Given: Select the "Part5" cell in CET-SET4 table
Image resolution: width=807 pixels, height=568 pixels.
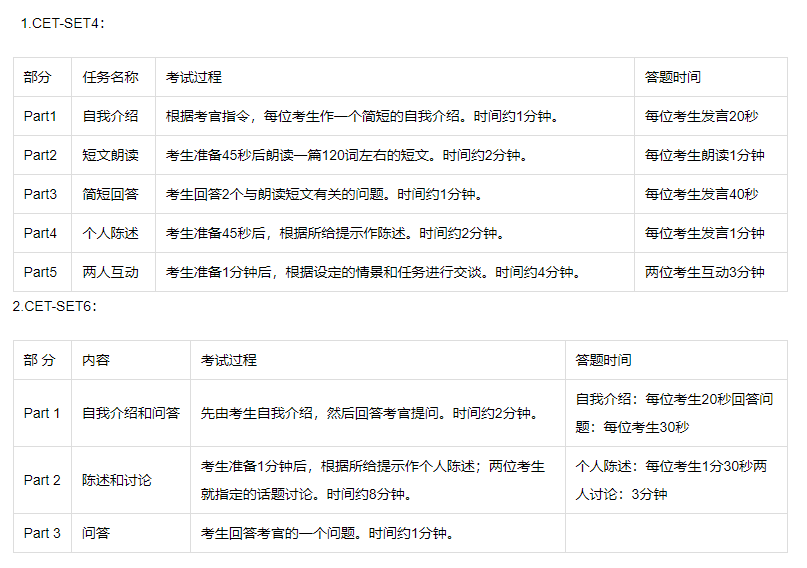Looking at the screenshot, I should click(40, 272).
